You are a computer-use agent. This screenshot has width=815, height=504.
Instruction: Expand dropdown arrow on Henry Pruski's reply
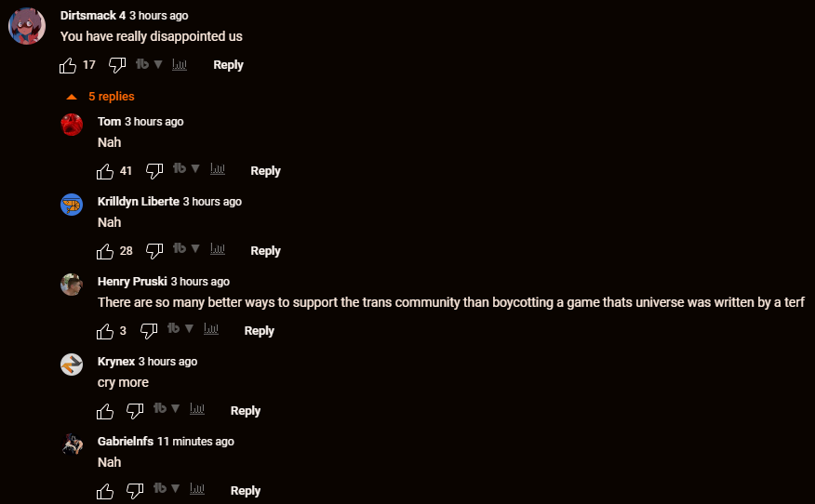(189, 328)
